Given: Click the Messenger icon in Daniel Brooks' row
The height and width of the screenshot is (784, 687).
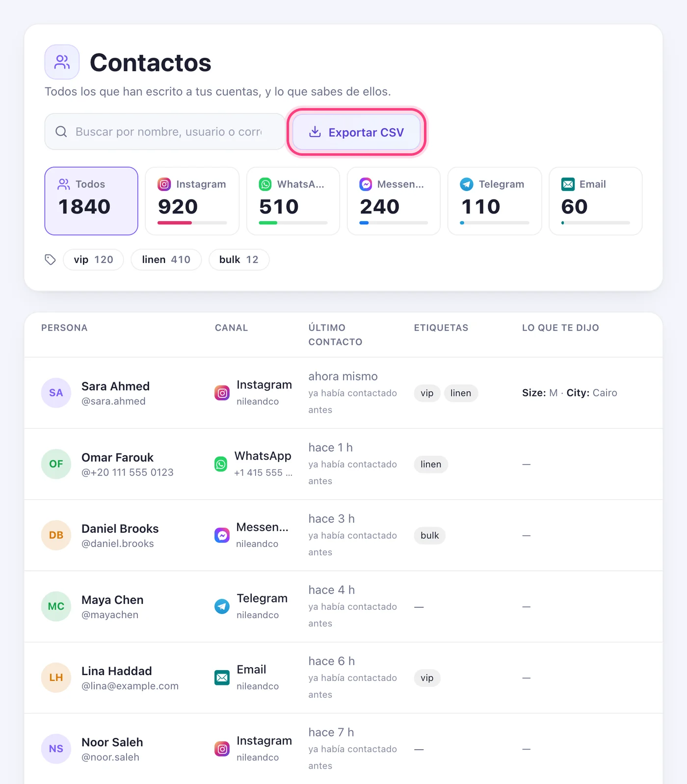Looking at the screenshot, I should [222, 535].
